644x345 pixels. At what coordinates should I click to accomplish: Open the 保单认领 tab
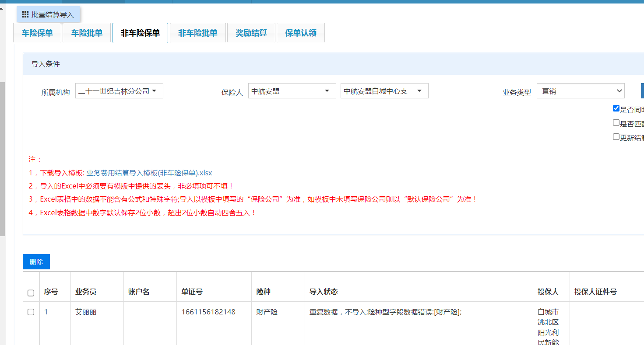click(x=300, y=33)
